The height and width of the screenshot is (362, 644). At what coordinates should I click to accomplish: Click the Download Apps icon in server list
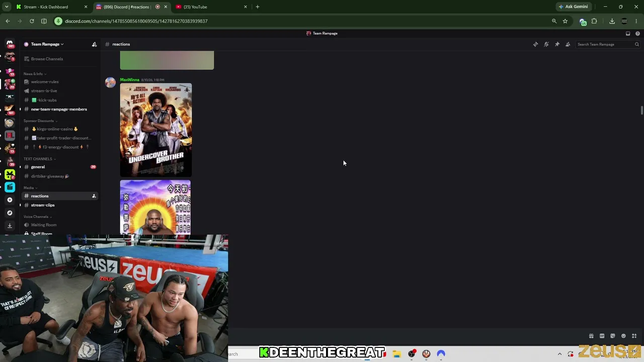10,226
